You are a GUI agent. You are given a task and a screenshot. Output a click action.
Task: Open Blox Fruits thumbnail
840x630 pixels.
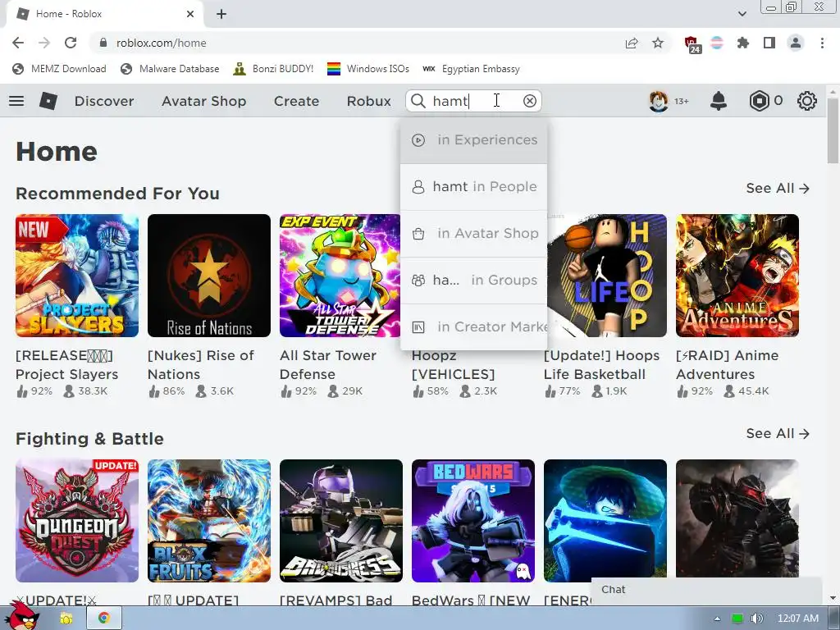209,521
